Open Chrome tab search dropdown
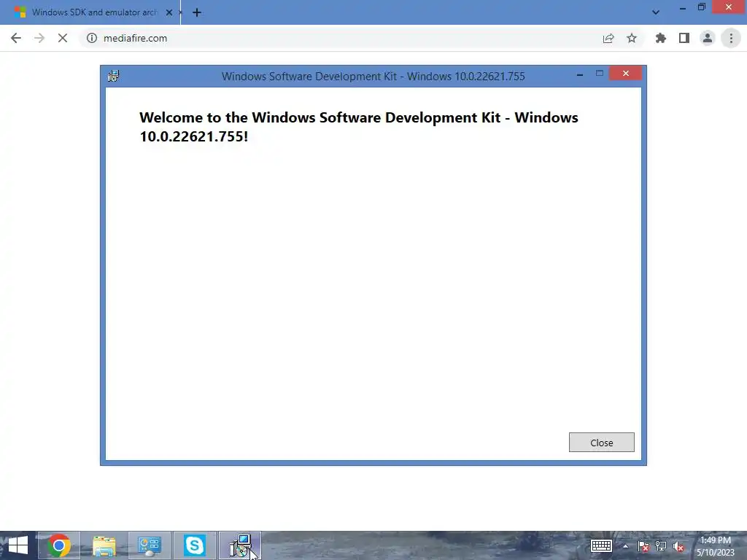Screen dimensions: 747x560 pyautogui.click(x=656, y=12)
